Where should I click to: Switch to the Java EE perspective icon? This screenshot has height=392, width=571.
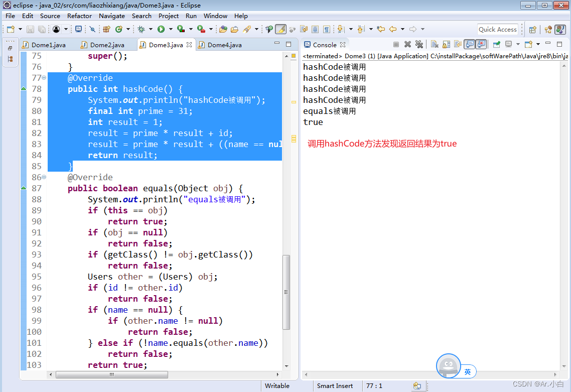(x=548, y=30)
